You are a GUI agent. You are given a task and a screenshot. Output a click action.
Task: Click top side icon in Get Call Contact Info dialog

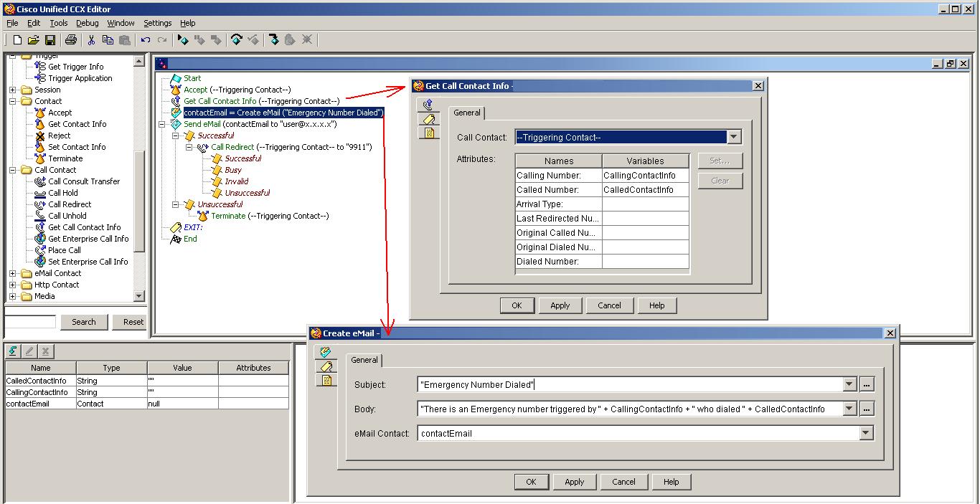(x=428, y=105)
